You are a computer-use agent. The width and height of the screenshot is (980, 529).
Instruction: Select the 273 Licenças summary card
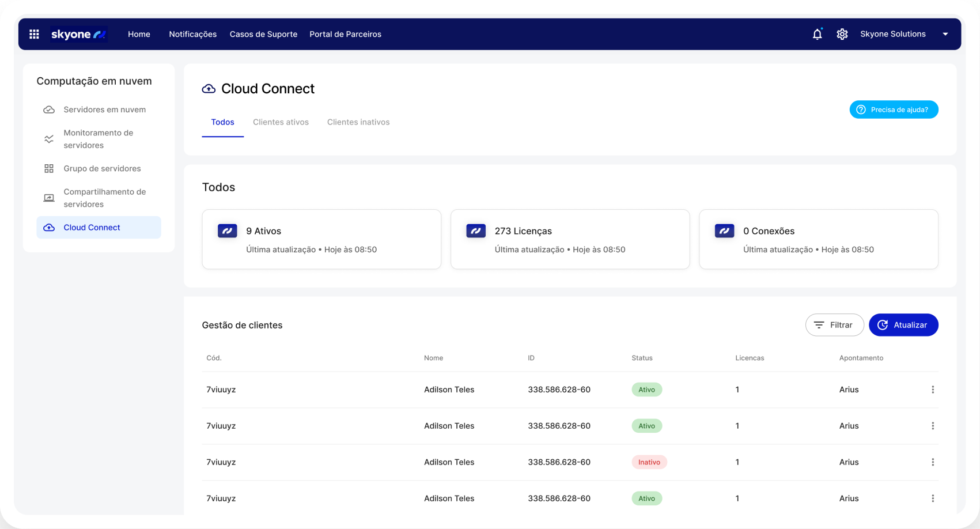point(569,239)
